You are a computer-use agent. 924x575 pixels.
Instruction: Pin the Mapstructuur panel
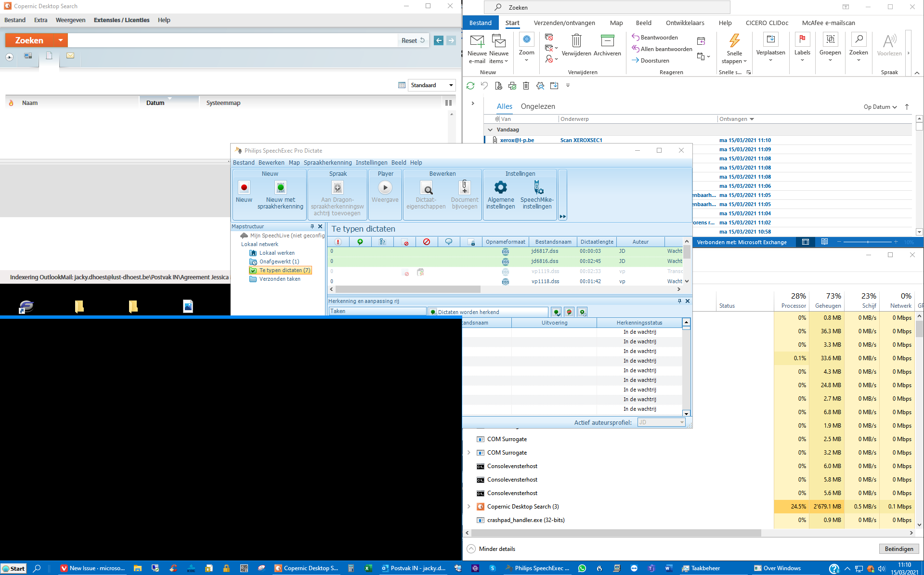(312, 226)
